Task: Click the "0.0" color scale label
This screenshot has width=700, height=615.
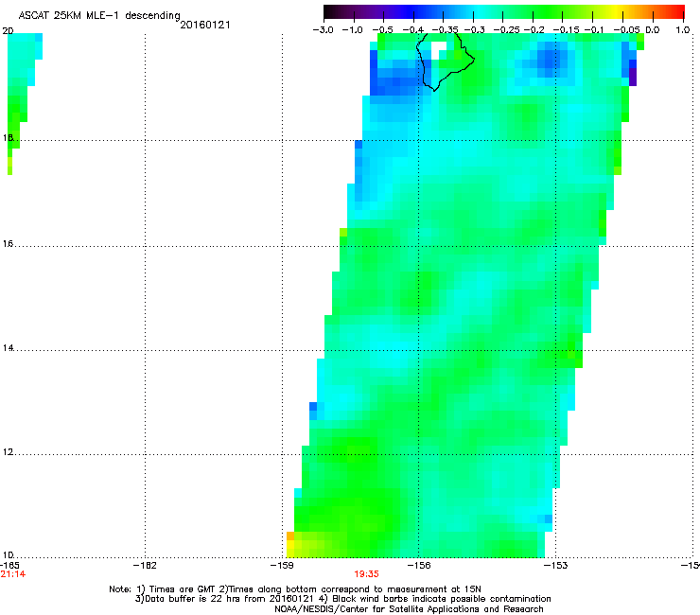Action: point(653,30)
